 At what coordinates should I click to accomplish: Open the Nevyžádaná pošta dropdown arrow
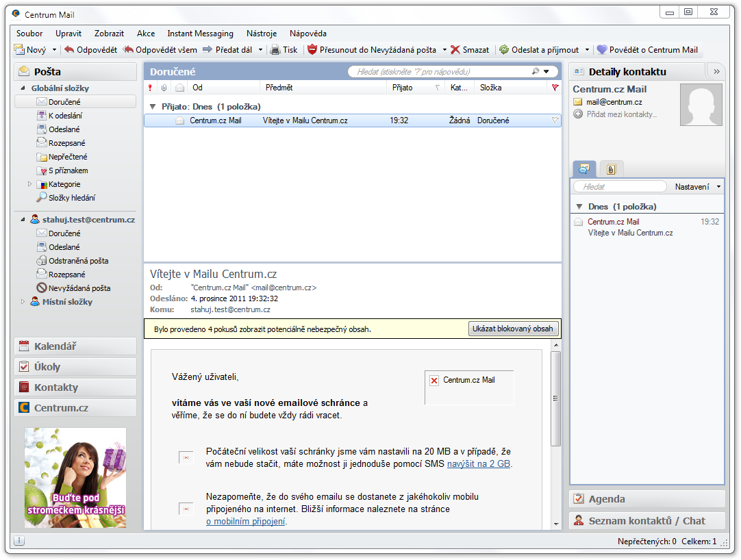[444, 49]
